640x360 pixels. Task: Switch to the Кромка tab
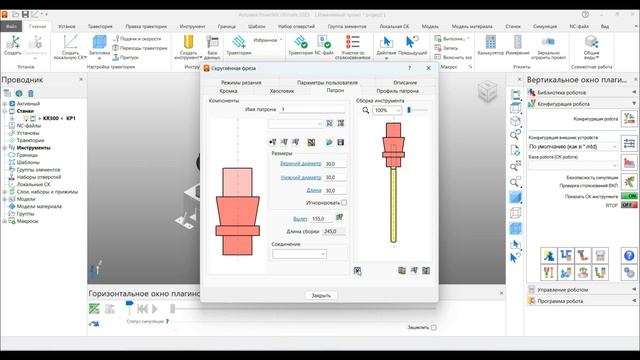tap(228, 91)
